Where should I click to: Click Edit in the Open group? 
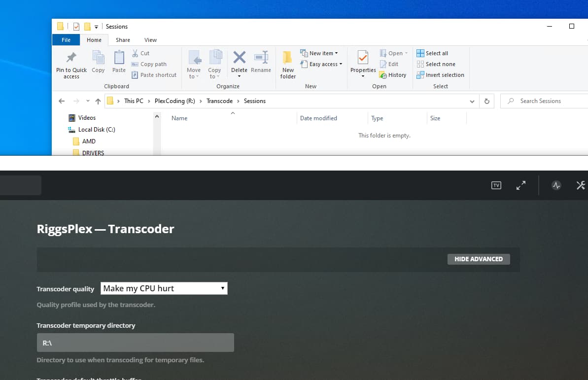(389, 64)
